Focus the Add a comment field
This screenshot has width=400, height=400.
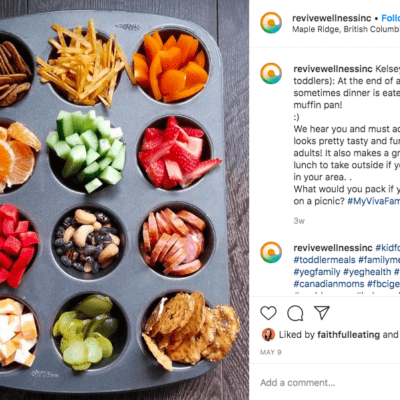[325, 382]
